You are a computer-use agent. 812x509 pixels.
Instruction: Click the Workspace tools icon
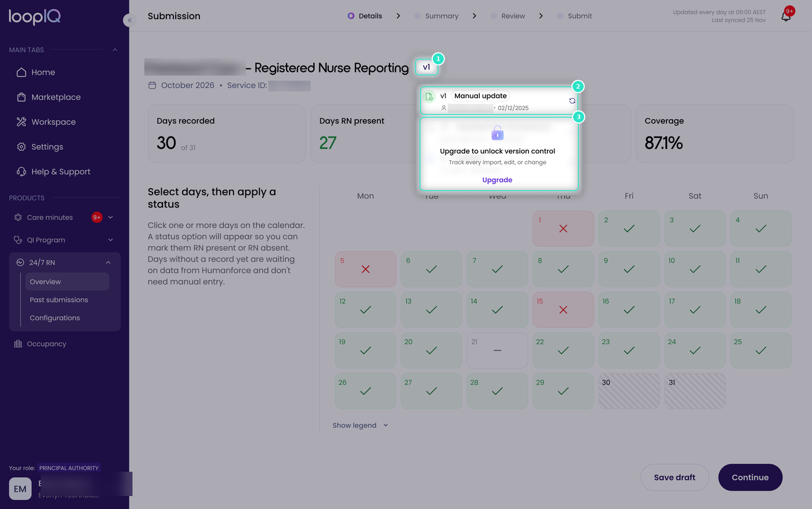[x=21, y=122]
